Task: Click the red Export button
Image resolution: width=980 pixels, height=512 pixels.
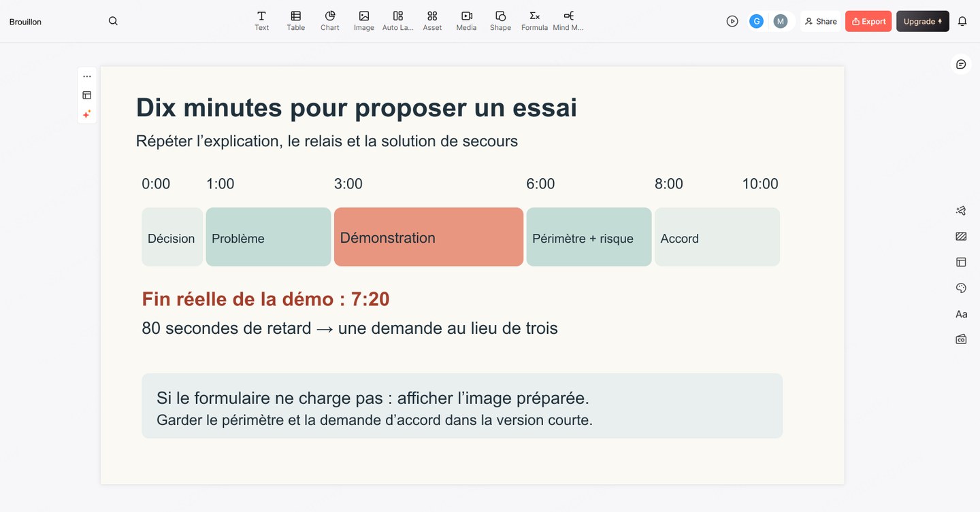Action: tap(868, 21)
